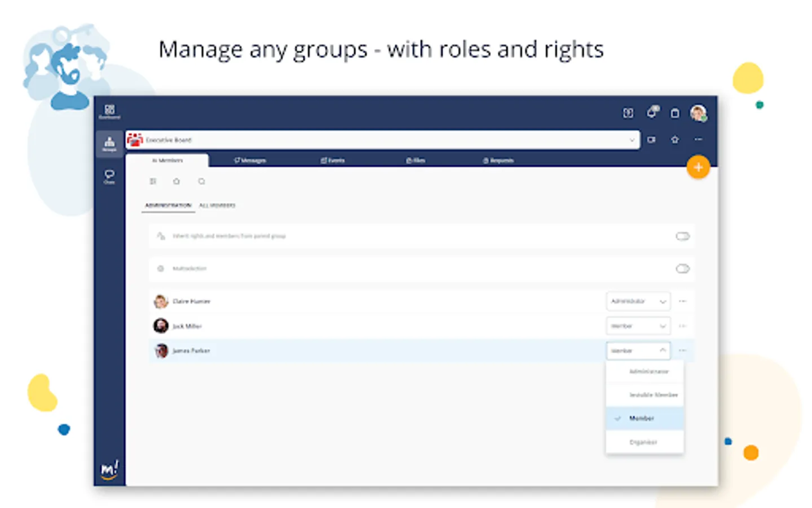
Task: Click the name "Claire Hunter"
Action: tap(191, 301)
